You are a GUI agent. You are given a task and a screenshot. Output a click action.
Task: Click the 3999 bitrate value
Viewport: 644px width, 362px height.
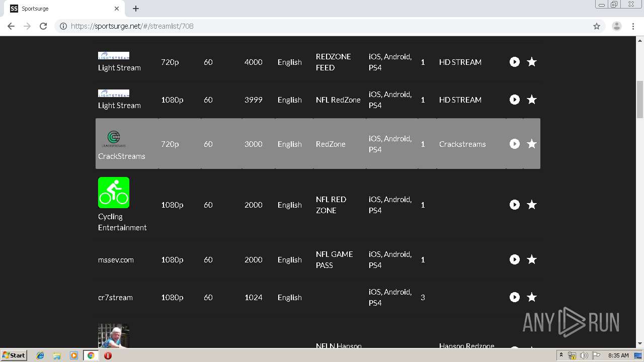(x=254, y=100)
